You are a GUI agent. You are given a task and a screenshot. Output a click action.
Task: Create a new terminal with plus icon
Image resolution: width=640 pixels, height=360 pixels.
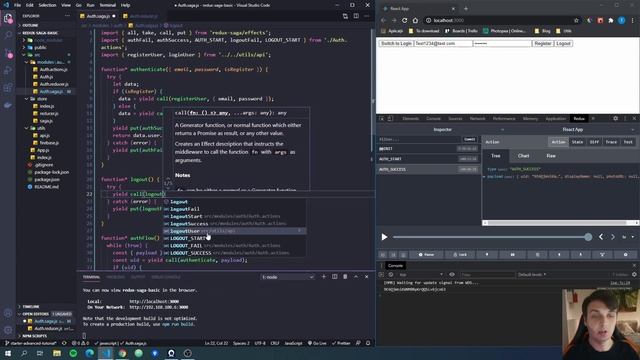[x=324, y=277]
